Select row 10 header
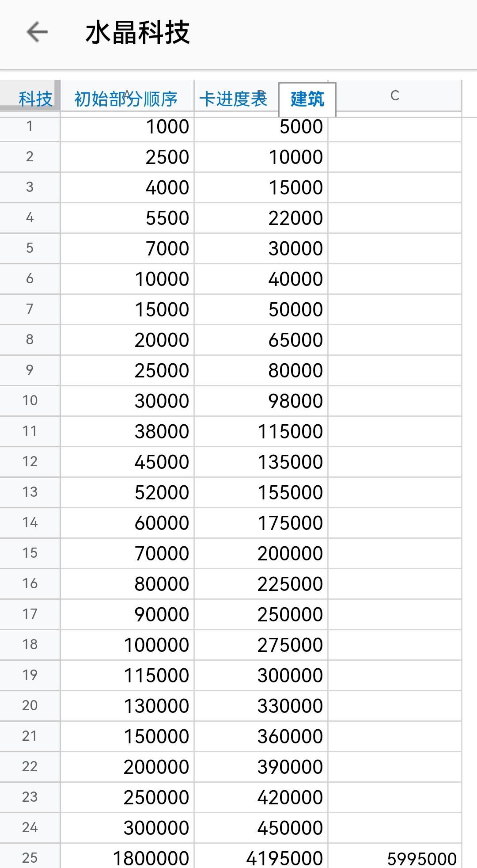Image resolution: width=477 pixels, height=868 pixels. pos(30,400)
